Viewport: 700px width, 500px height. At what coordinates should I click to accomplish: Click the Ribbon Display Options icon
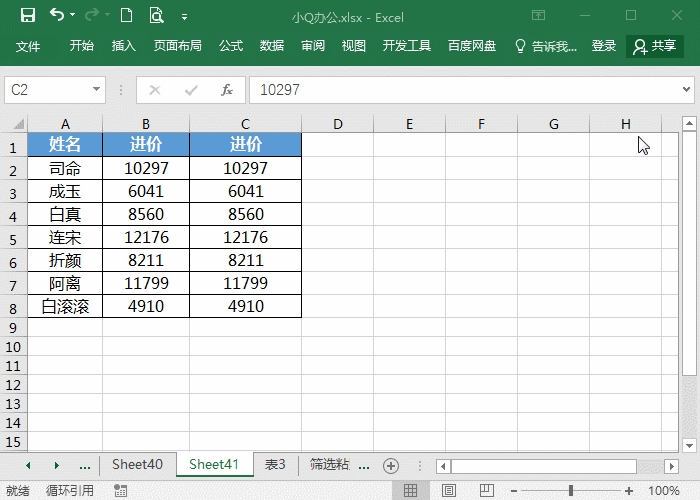click(x=538, y=16)
